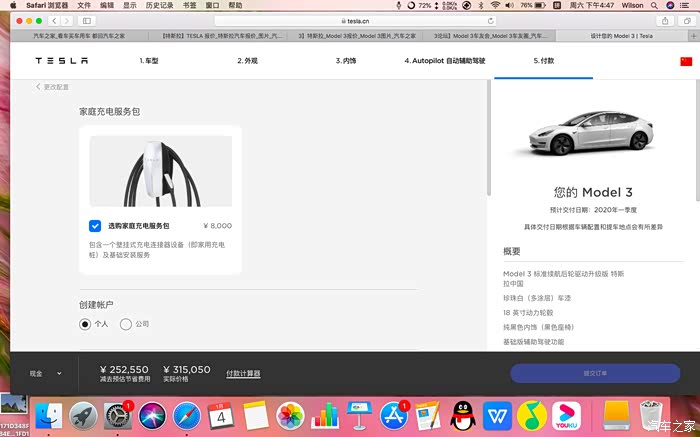Click the China flag language icon

click(x=685, y=61)
